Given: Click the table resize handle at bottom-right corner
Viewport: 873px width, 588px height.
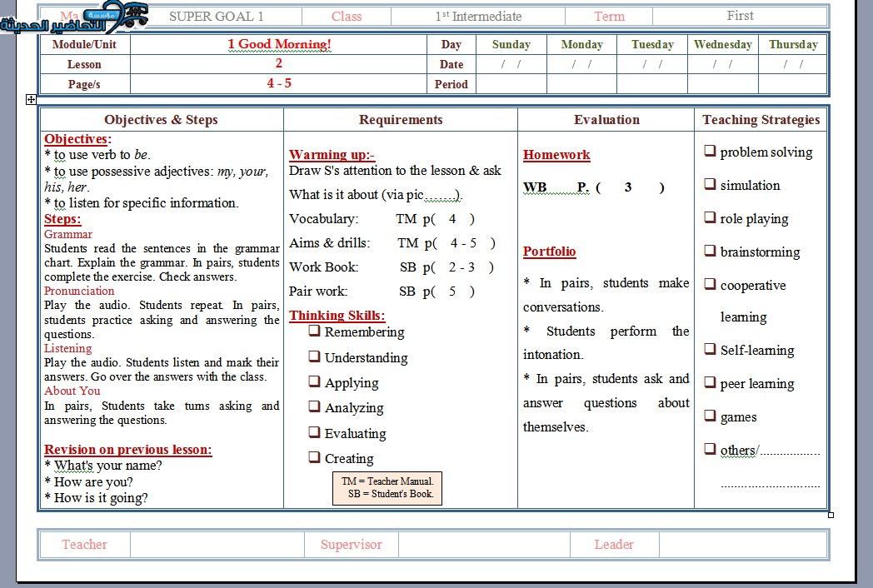Looking at the screenshot, I should (x=831, y=515).
